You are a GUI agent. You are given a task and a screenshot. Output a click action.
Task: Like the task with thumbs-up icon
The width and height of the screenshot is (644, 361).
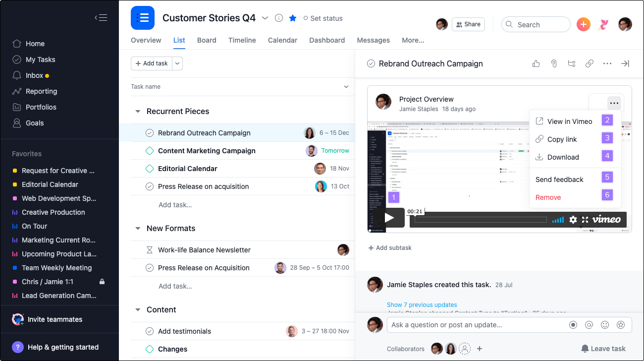tap(536, 63)
